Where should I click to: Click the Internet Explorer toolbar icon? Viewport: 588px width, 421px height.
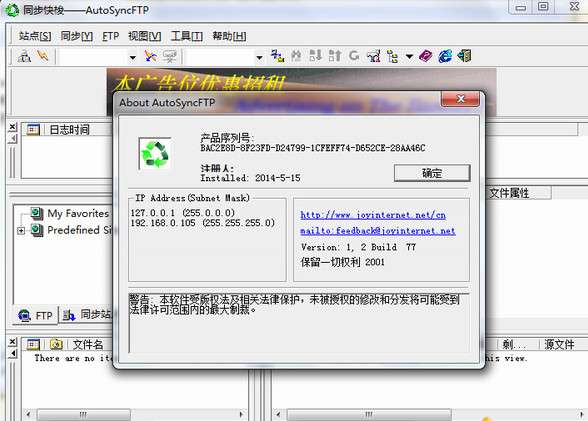(x=445, y=56)
